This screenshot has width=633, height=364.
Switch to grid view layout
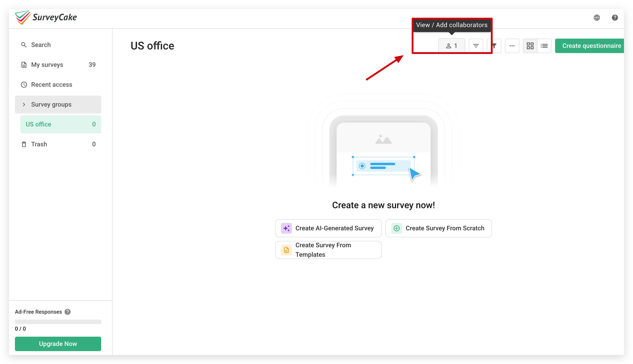coord(530,46)
